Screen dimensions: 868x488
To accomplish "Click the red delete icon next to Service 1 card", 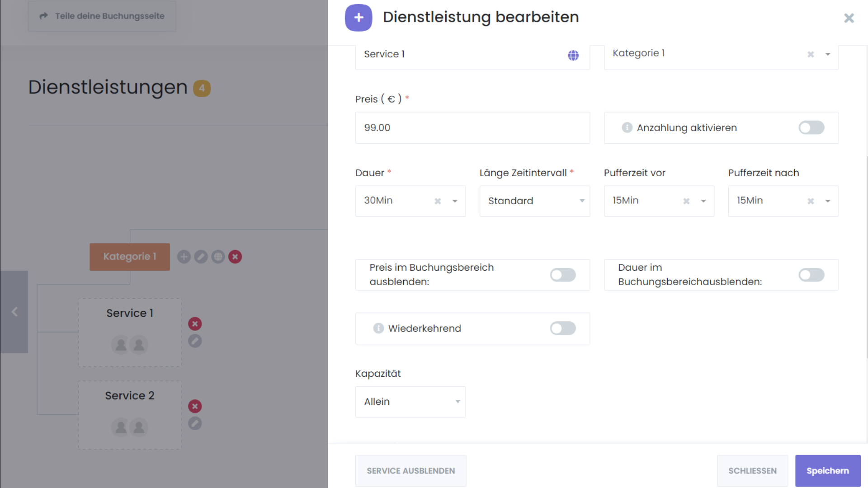I will click(195, 324).
